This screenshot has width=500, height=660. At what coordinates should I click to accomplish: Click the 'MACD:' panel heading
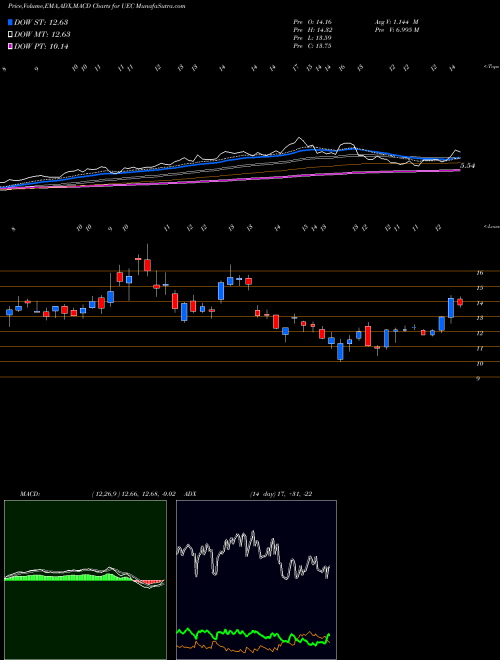point(30,494)
